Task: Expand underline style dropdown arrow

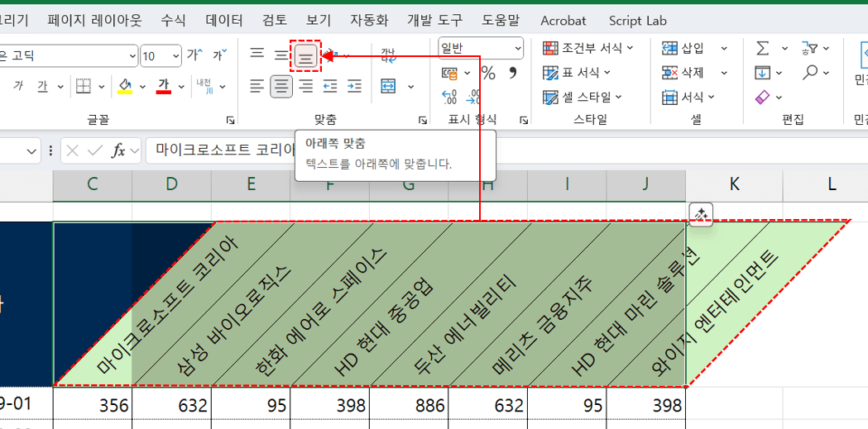Action: 60,87
